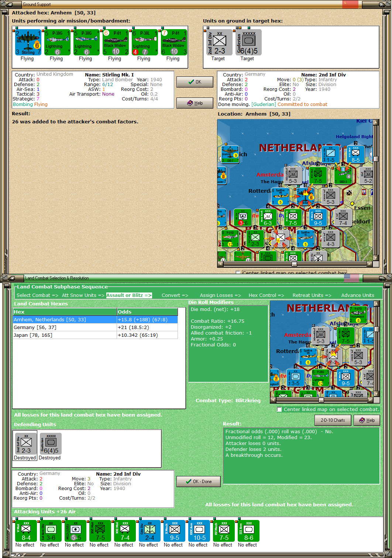The width and height of the screenshot is (392, 558).
Task: Select the 2nd Inf Div target unit icon
Action: (218, 42)
